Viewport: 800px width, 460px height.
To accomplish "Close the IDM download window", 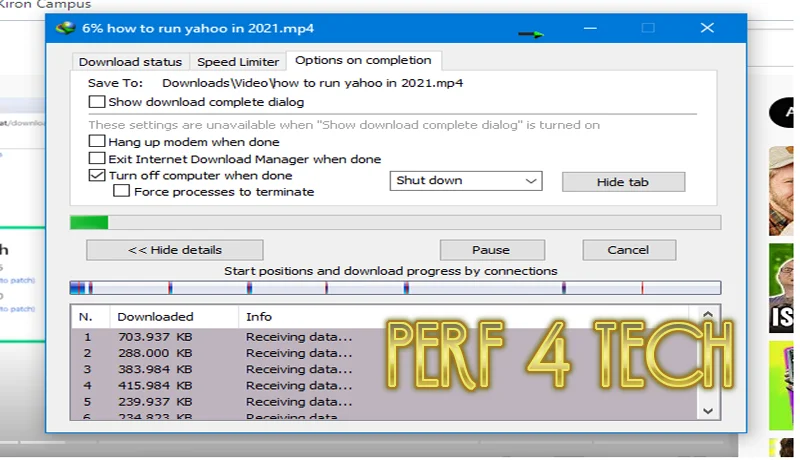I will tap(707, 28).
